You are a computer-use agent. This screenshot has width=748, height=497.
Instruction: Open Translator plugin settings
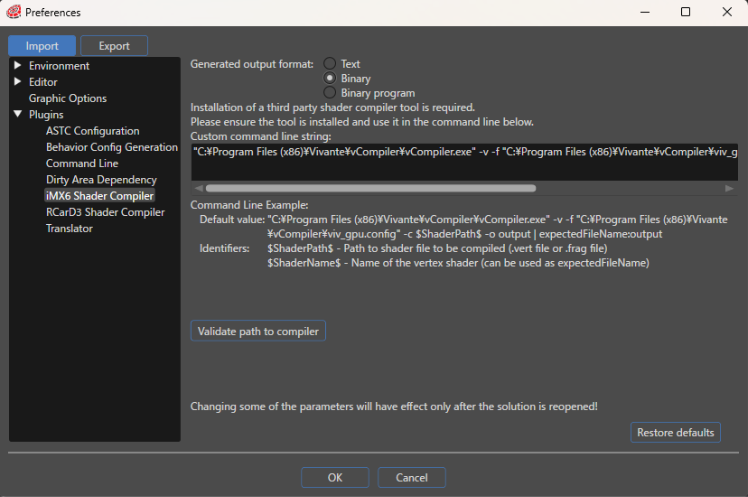[x=69, y=228]
